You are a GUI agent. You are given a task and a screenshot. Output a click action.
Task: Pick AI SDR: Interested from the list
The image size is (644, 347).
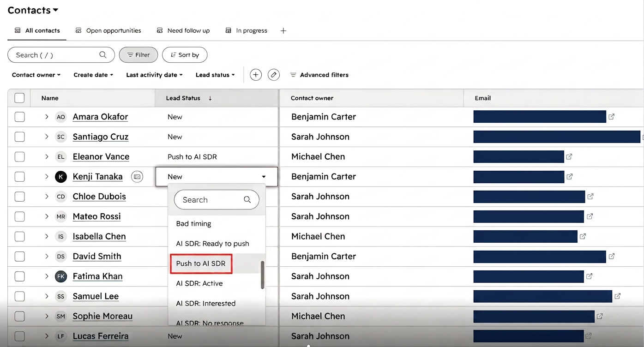click(206, 303)
